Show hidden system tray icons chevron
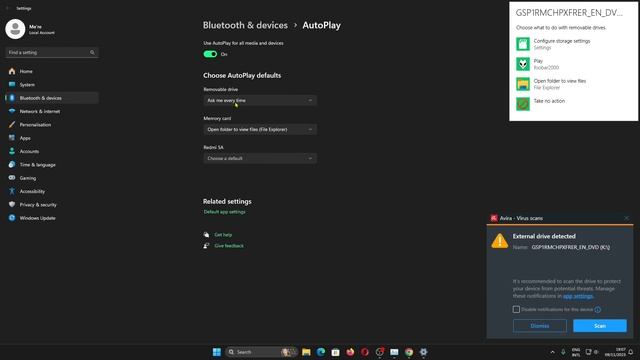This screenshot has width=640, height=360. click(x=552, y=352)
